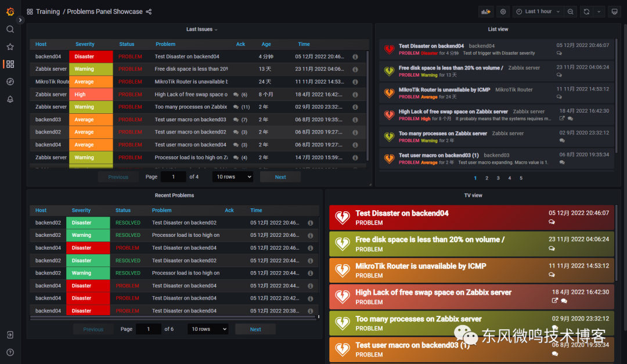
Task: Open external link icon on TV swap space card
Action: click(x=554, y=300)
